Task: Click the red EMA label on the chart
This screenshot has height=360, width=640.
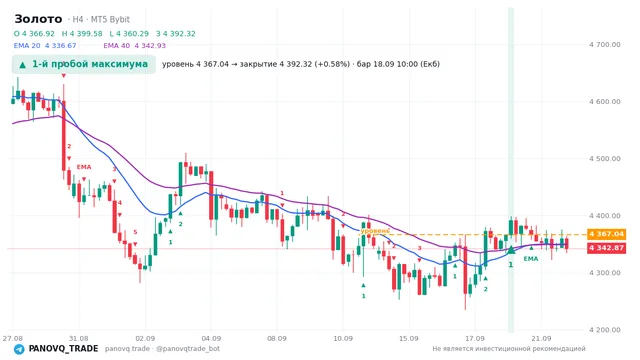Action: 84,167
